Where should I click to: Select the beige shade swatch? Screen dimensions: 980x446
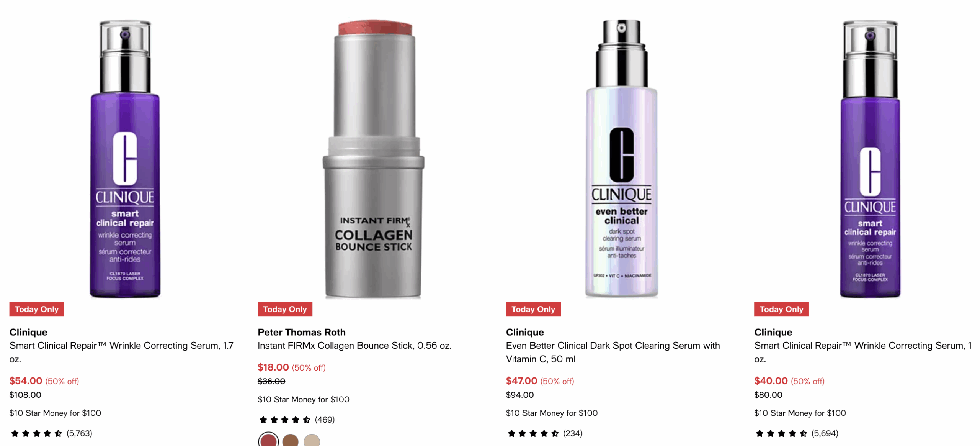(312, 440)
